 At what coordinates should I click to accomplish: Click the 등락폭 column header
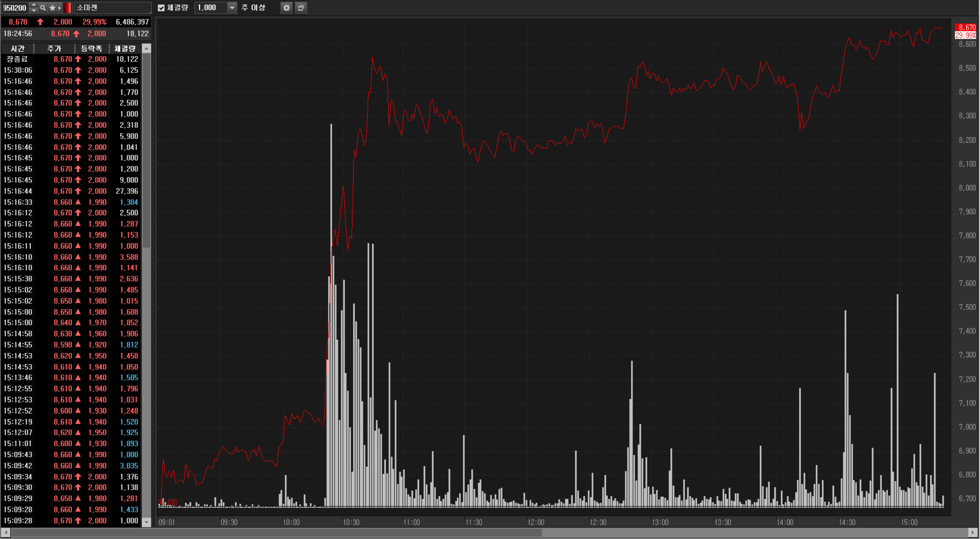92,49
